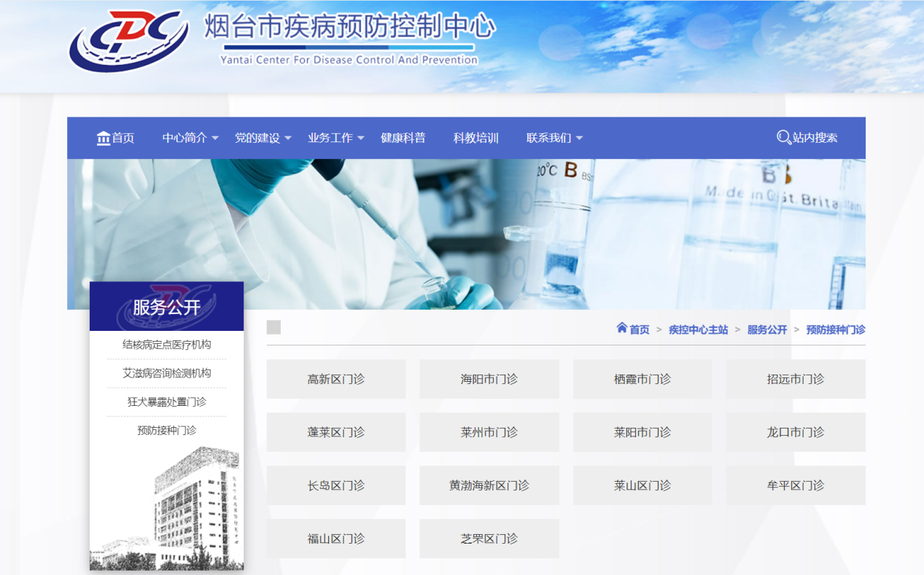
Task: Open the 联系我们 dropdown arrow
Action: [580, 138]
